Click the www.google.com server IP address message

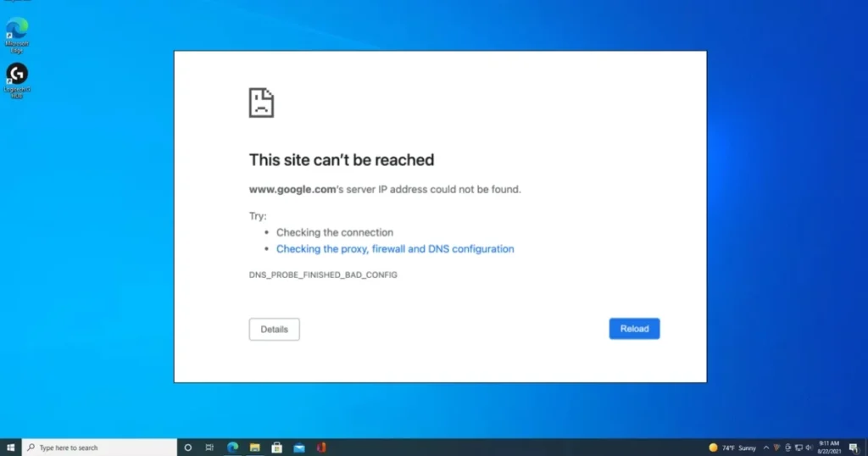385,189
